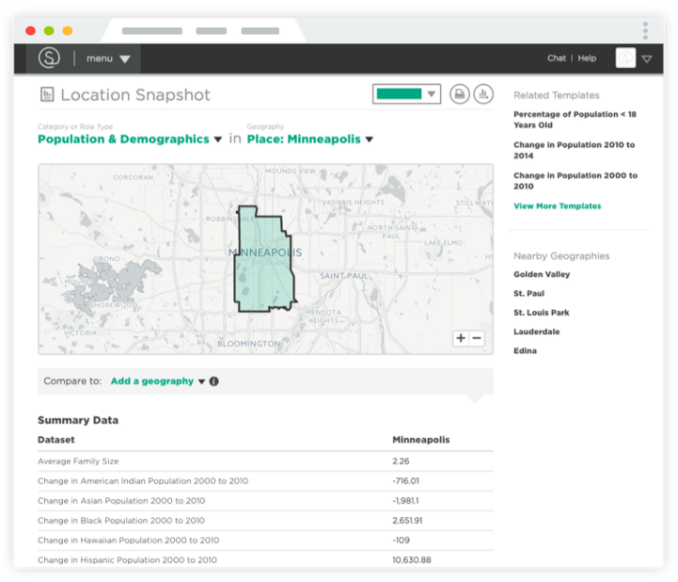Open the Chat link
The height and width of the screenshot is (582, 678).
click(x=556, y=58)
